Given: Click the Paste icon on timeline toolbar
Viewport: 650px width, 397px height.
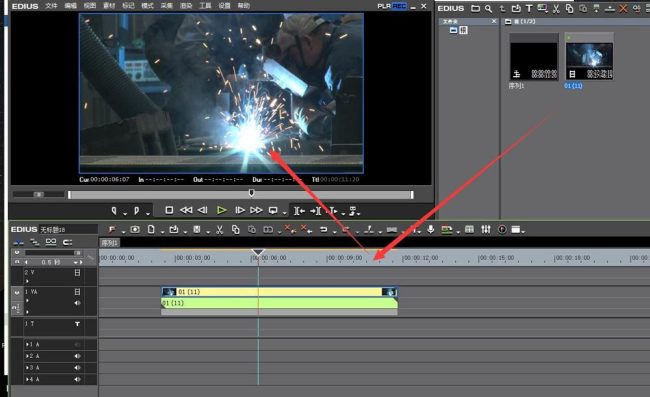Looking at the screenshot, I should click(x=252, y=229).
